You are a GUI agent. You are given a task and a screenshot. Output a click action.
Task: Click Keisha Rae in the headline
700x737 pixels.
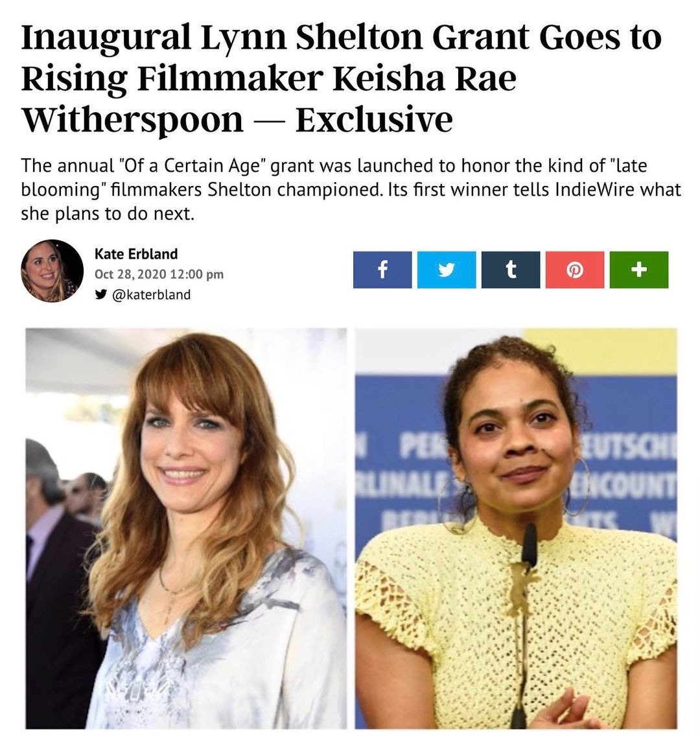tap(425, 78)
